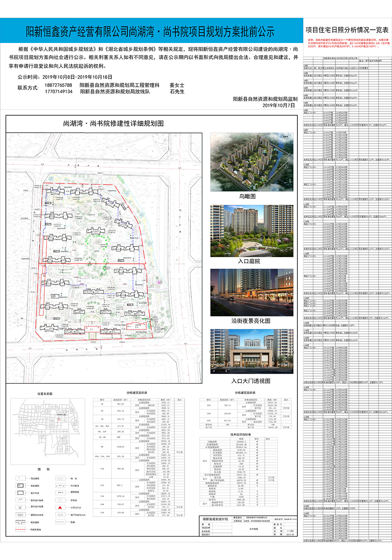The width and height of the screenshot is (392, 560).
Task: Click the 室外设计标高 legend symbol
Action: coord(21,507)
